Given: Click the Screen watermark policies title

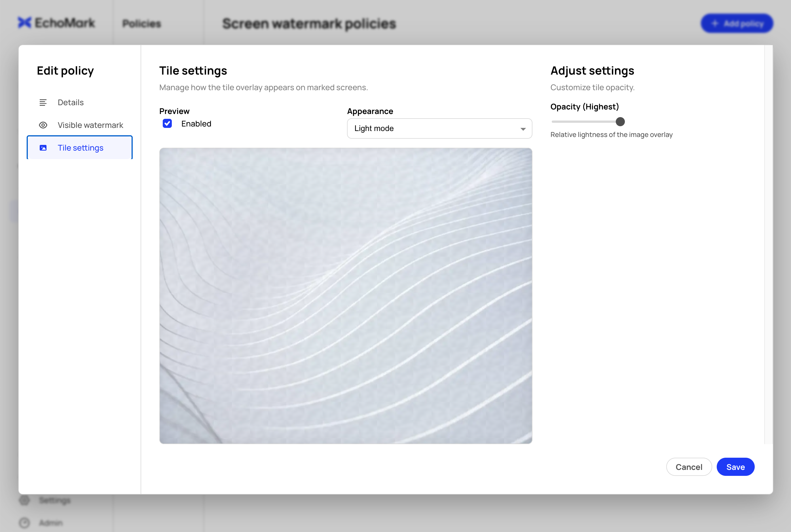Looking at the screenshot, I should coord(309,24).
